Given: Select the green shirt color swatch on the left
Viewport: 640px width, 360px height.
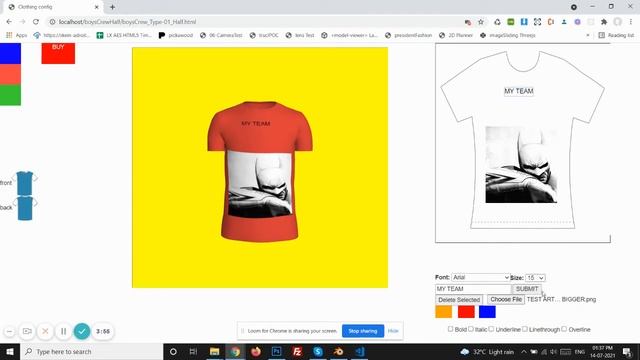Looking at the screenshot, I should click(10, 95).
